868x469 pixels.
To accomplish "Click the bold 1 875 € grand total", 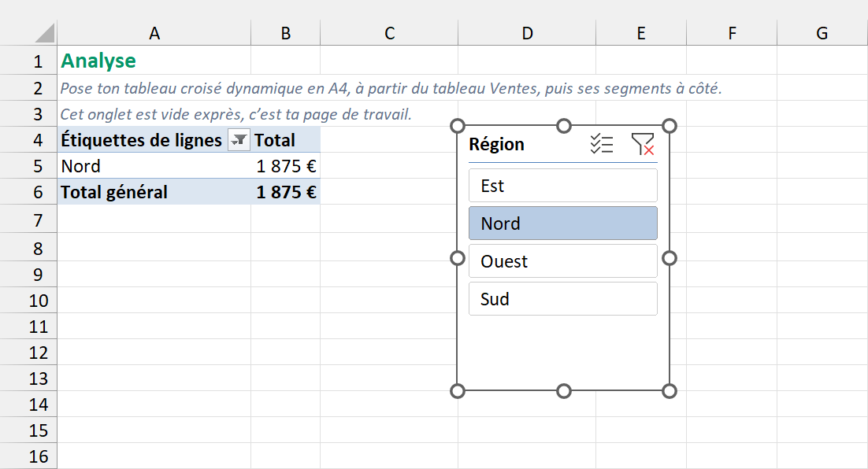I will [x=286, y=192].
